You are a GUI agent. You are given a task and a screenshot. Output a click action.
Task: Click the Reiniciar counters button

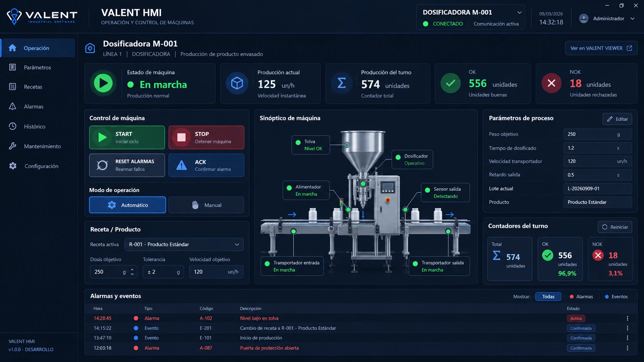pyautogui.click(x=615, y=227)
